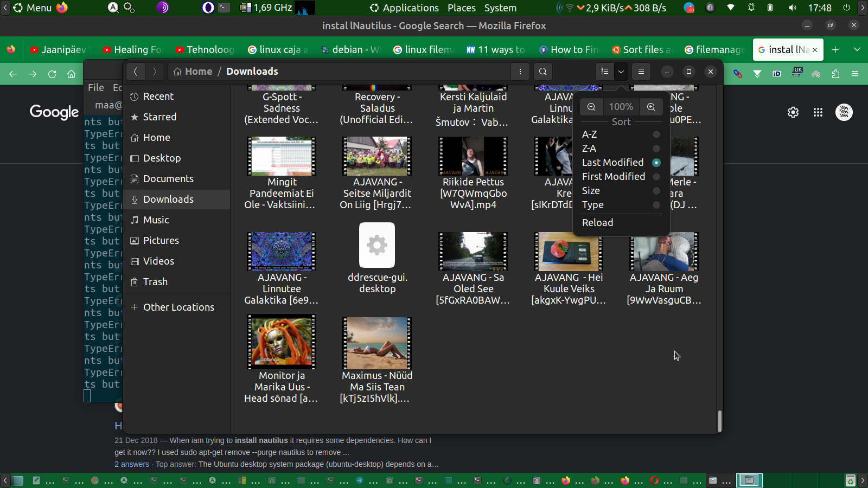This screenshot has width=868, height=488.
Task: Switch to the 'linux caja' browser tab
Action: pyautogui.click(x=279, y=50)
